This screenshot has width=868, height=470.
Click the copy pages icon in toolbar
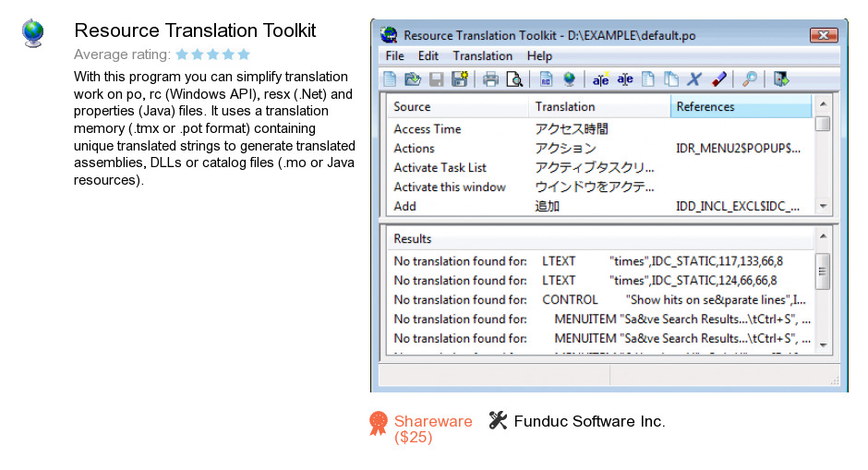671,79
